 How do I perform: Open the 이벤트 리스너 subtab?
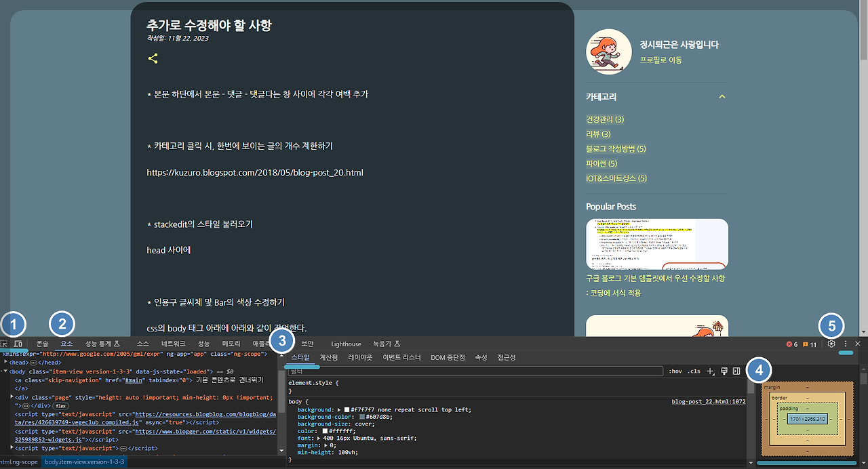click(401, 357)
